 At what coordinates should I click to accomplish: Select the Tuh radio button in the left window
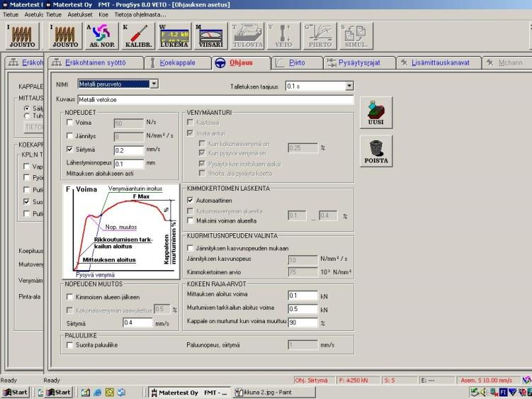(27, 116)
